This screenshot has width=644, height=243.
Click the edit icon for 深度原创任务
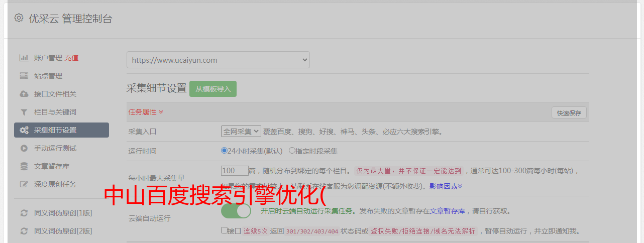click(x=24, y=184)
